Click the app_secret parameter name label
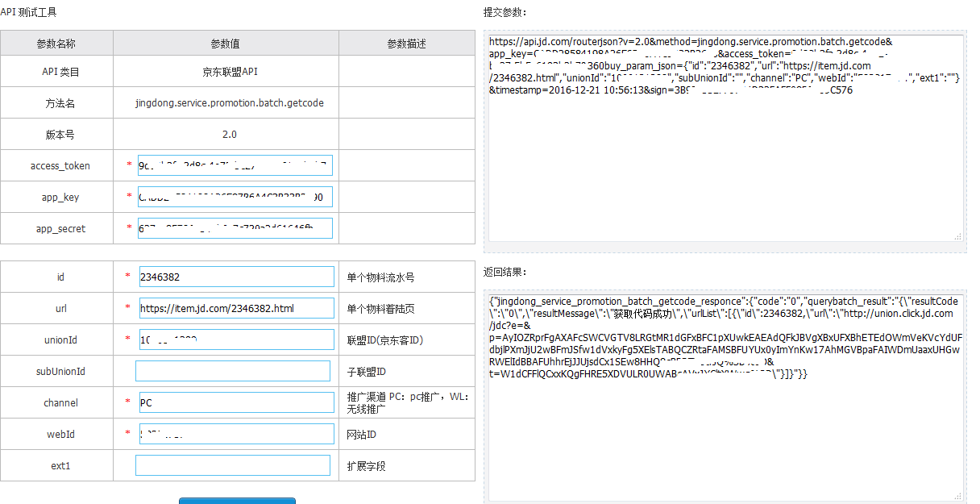Viewport: 980px width, 504px height. [x=60, y=229]
